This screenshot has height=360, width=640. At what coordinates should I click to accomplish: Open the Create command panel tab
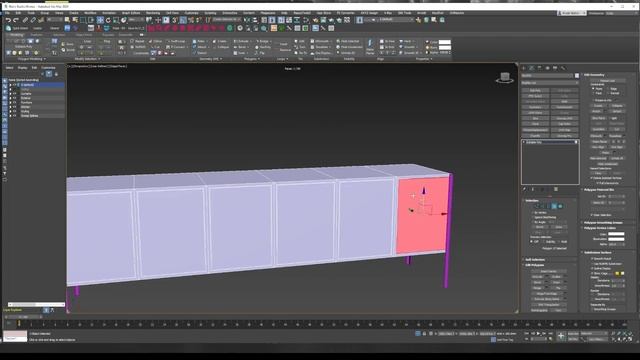coord(523,68)
